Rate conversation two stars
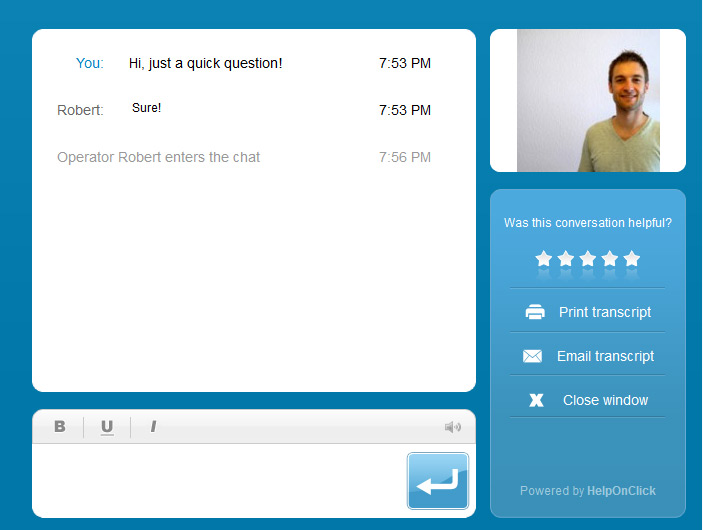The height and width of the screenshot is (530, 703). click(x=566, y=258)
